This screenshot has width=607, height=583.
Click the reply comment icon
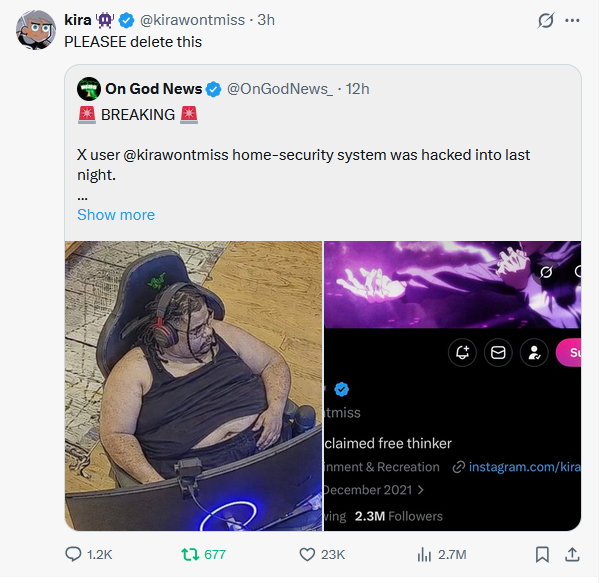(x=74, y=554)
